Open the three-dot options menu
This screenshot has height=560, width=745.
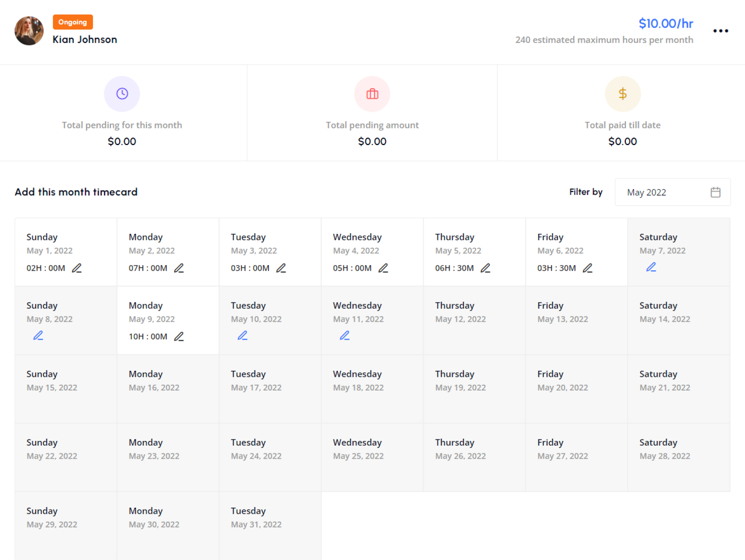click(x=721, y=31)
